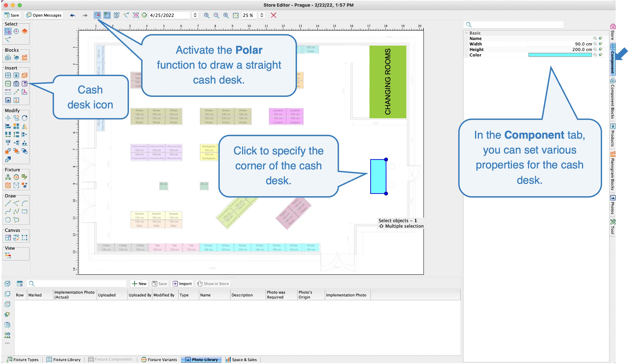Open the Space & Sales tab
The width and height of the screenshot is (631, 364).
(241, 359)
